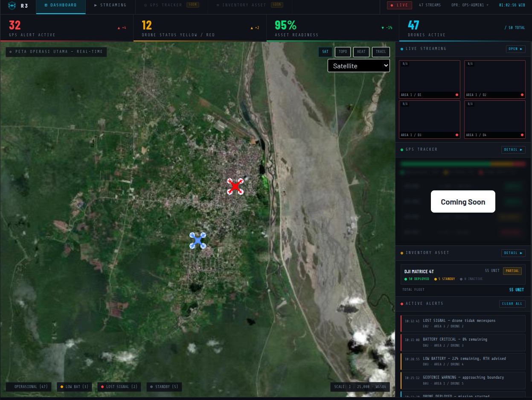Click the 0 INACTIVE status label

coord(471,279)
